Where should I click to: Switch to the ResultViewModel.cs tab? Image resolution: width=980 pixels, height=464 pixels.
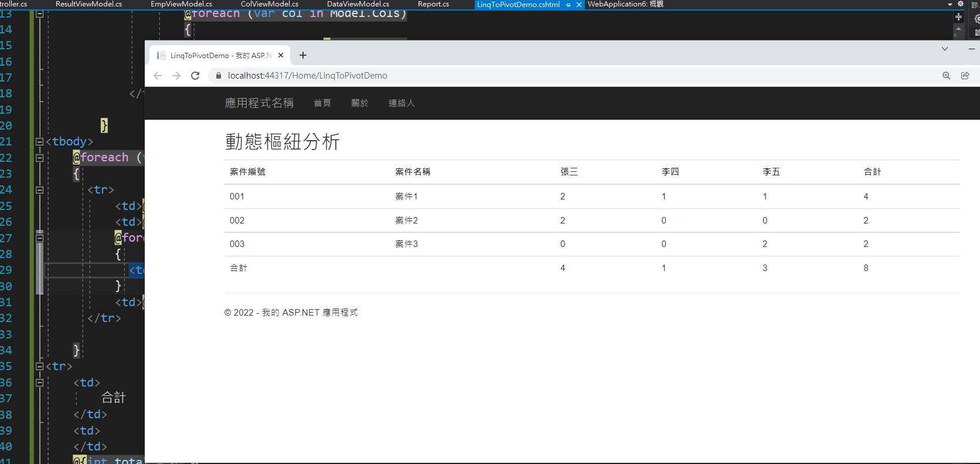89,4
